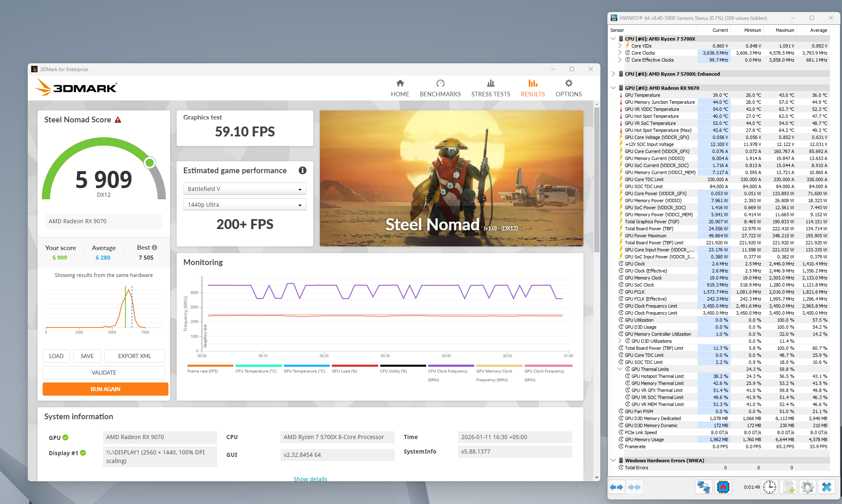
Task: Reset the sensor clock timer icon
Action: pyautogui.click(x=770, y=487)
